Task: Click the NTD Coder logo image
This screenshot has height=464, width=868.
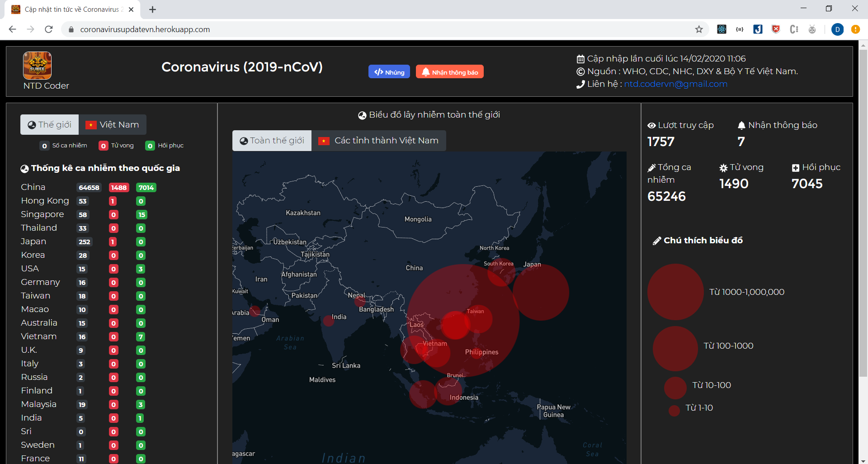Action: tap(37, 66)
